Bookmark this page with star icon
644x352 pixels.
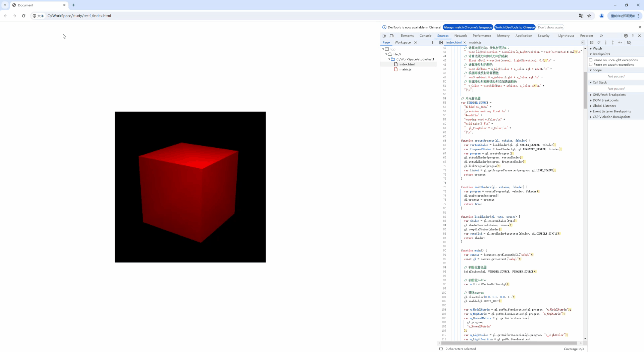(x=589, y=16)
